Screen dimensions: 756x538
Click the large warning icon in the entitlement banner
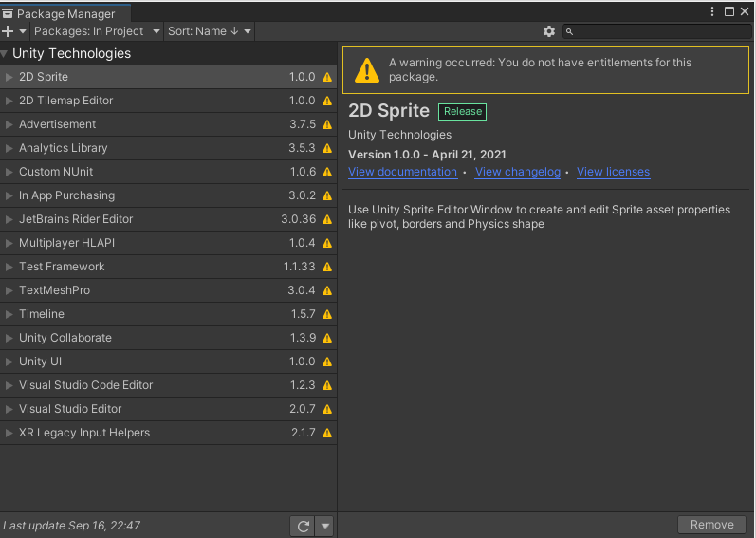pos(367,70)
